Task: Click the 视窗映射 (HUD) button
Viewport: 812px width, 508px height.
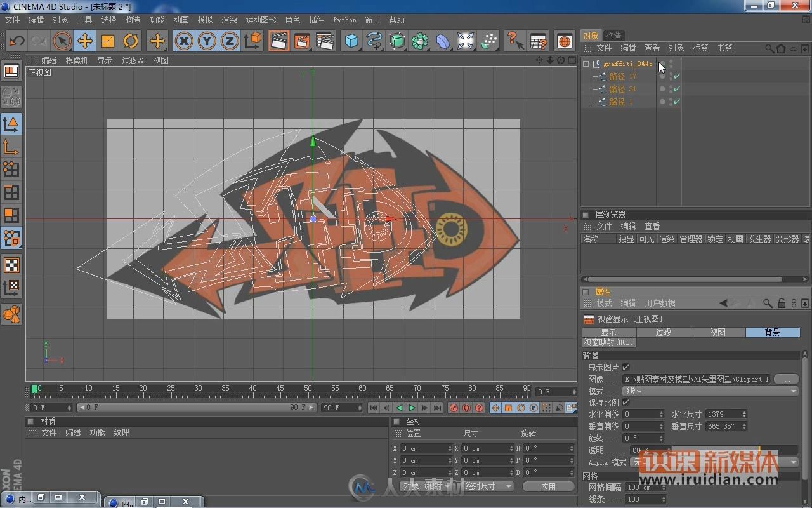Action: [609, 342]
